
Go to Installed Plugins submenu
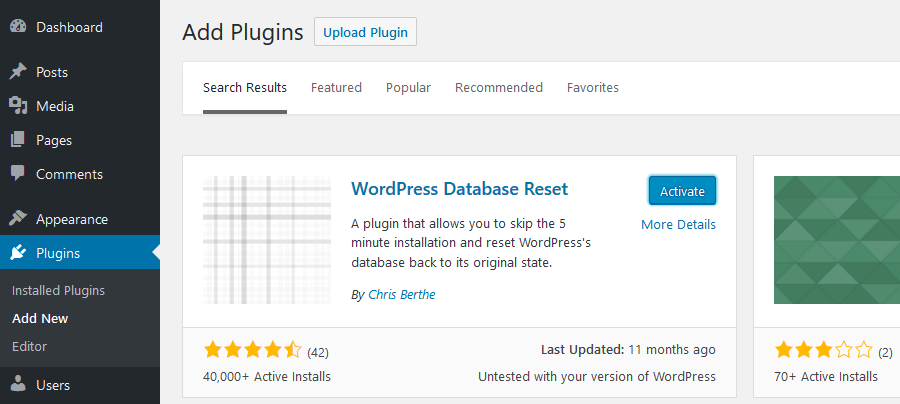(x=59, y=290)
